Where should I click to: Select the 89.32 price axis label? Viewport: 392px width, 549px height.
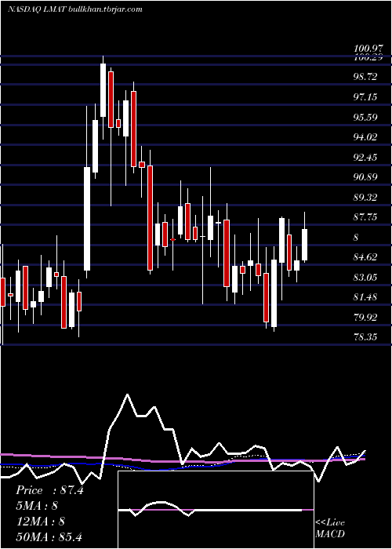tap(365, 198)
